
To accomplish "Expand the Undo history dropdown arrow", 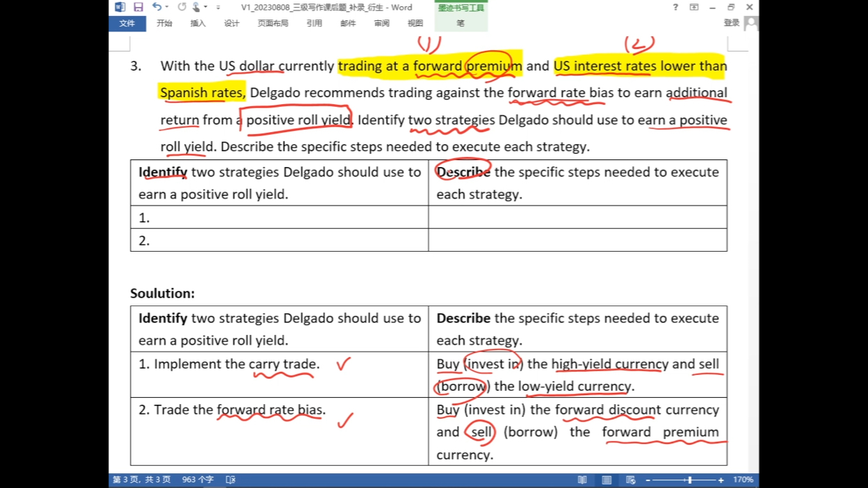I will pos(167,7).
